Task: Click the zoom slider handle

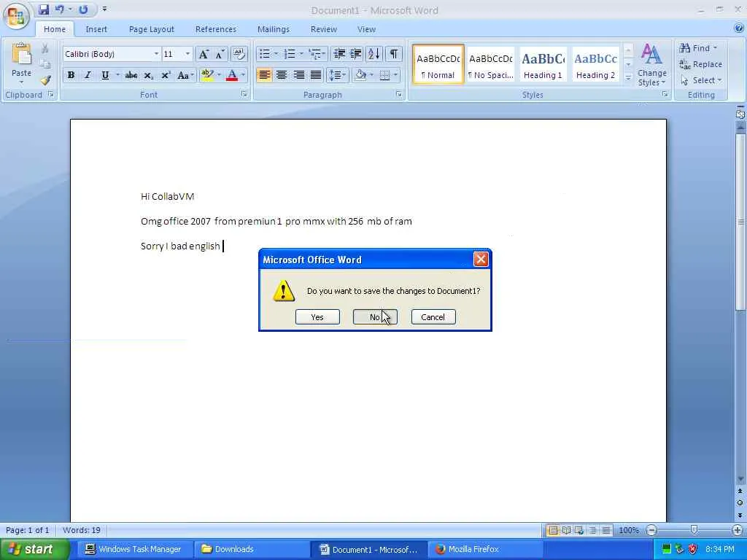Action: click(694, 530)
